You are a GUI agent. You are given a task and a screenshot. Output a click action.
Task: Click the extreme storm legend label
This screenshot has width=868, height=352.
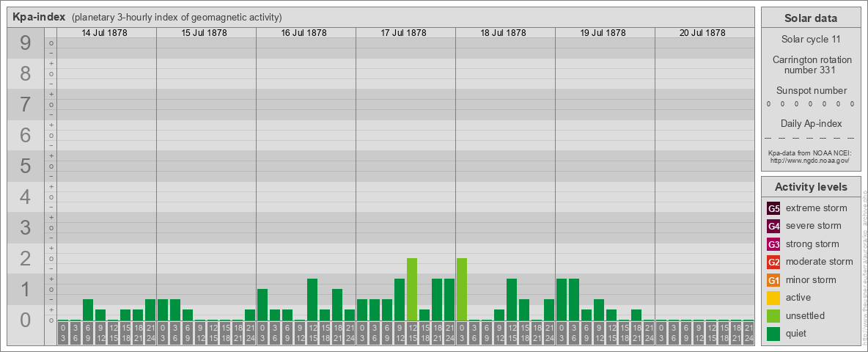pyautogui.click(x=816, y=209)
